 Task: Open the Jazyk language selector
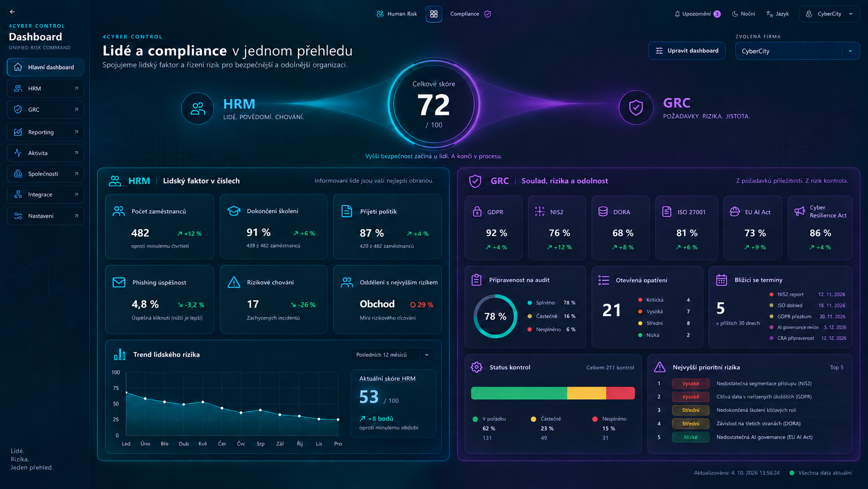778,14
